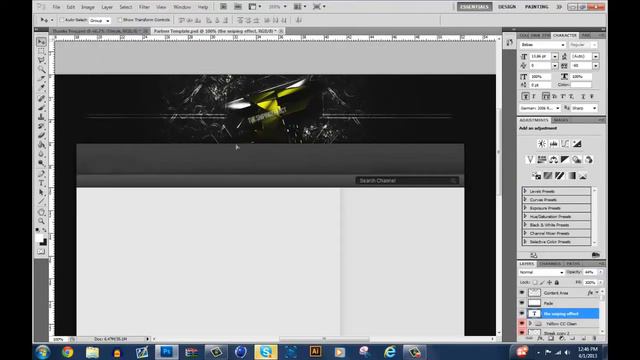Switch to the Essentials workspace

click(474, 7)
